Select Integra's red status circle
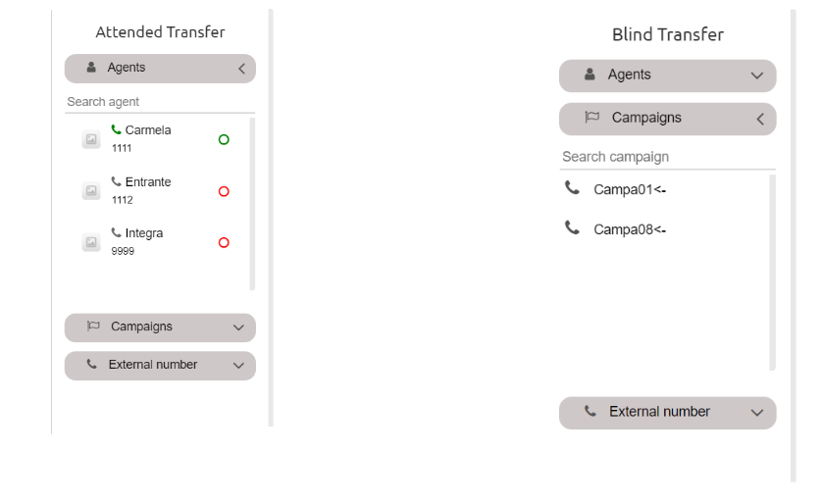This screenshot has width=821, height=504. (x=224, y=242)
